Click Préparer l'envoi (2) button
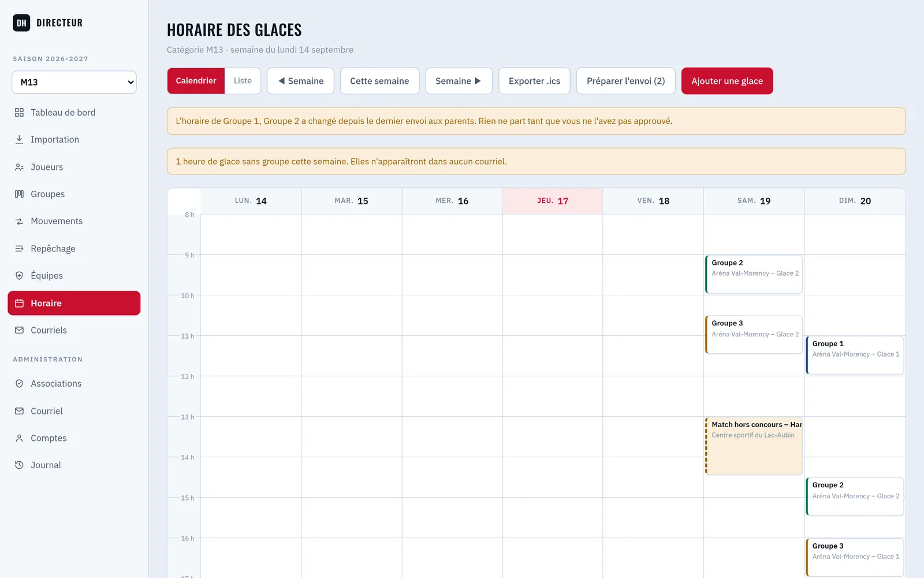Screen dimensions: 924x578 point(625,81)
